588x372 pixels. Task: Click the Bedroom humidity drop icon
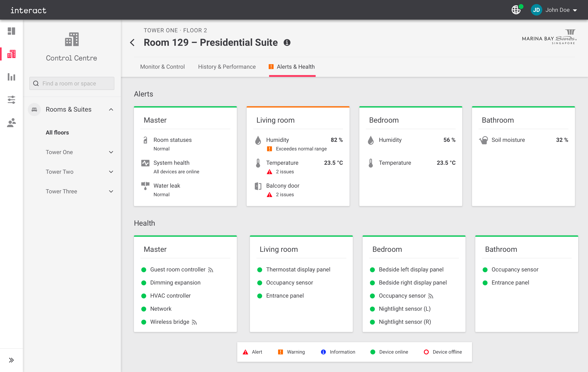click(x=371, y=140)
